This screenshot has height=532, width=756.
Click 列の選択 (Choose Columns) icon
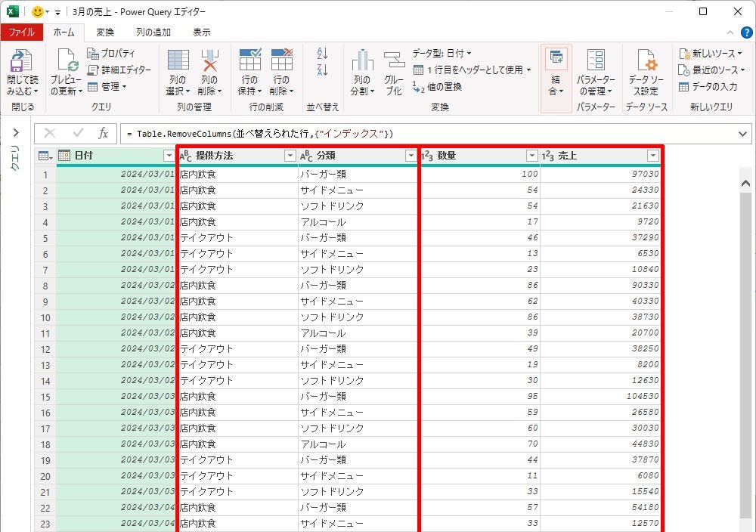[178, 62]
